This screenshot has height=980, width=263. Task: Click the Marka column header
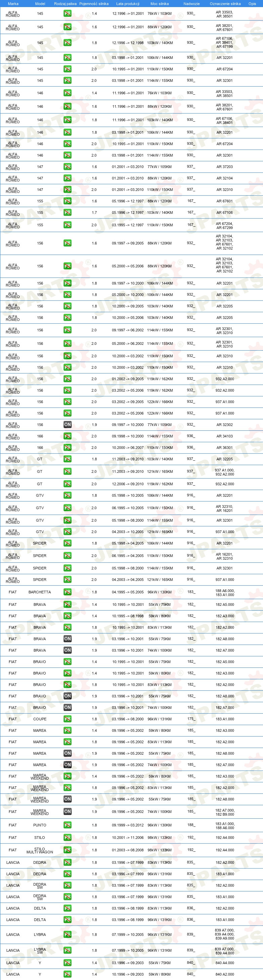(13, 4)
